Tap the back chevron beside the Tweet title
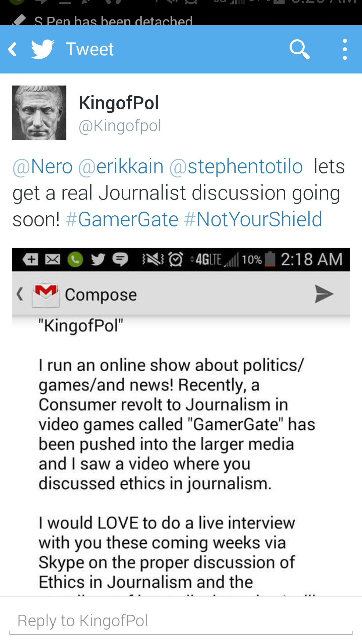The image size is (362, 644). click(12, 49)
